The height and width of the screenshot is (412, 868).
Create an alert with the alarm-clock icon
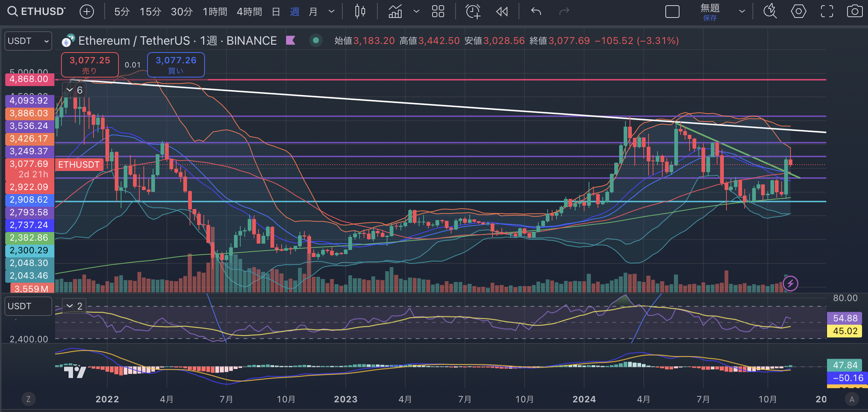473,12
